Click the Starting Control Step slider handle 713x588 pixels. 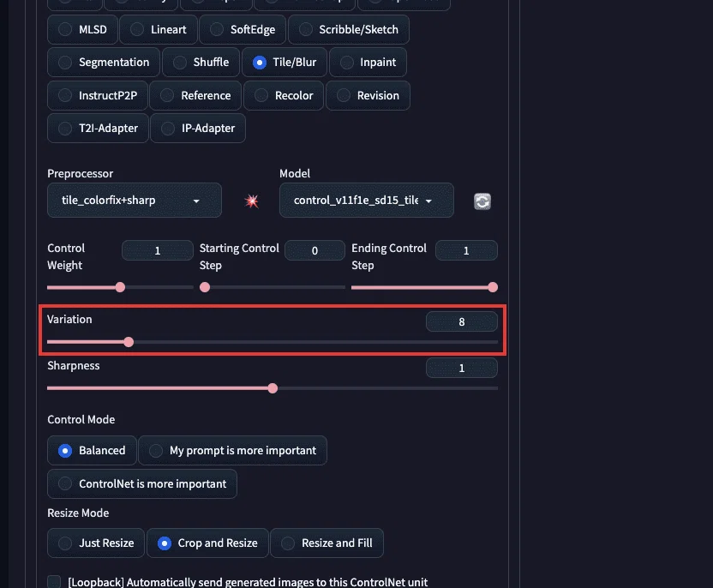pyautogui.click(x=205, y=287)
